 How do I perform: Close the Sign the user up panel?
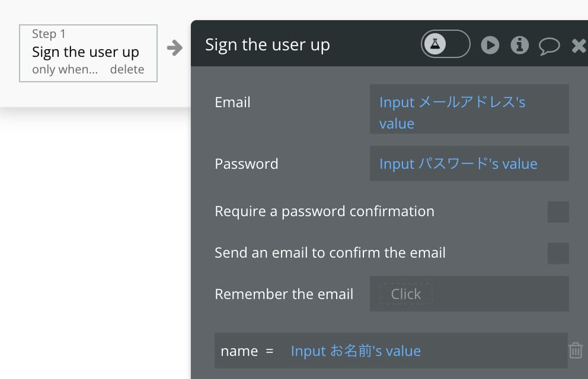coord(579,46)
